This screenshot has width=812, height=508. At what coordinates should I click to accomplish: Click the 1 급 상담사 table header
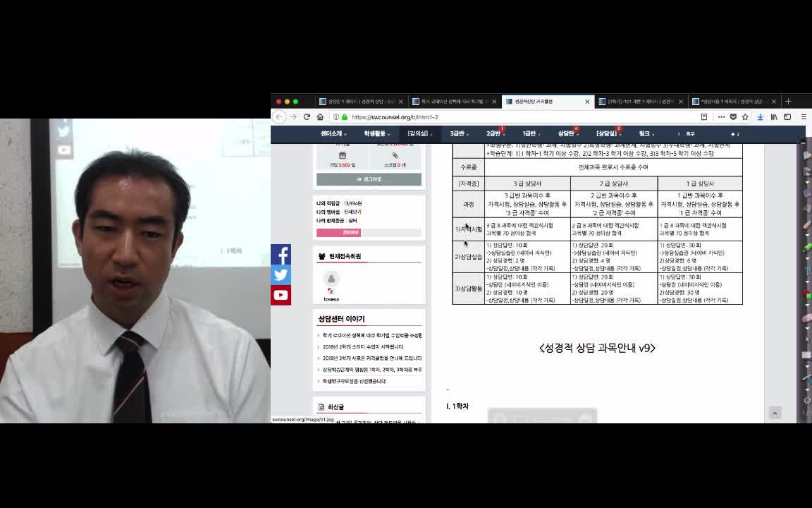point(700,183)
